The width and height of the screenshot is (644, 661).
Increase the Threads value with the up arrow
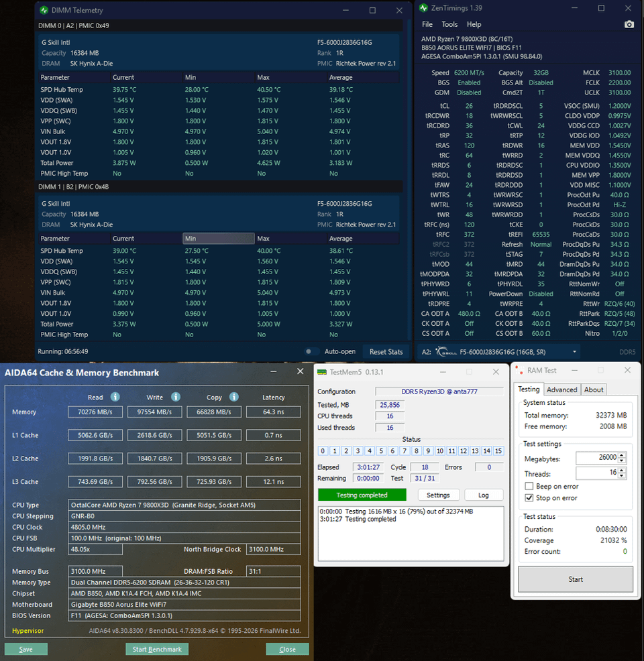[622, 470]
